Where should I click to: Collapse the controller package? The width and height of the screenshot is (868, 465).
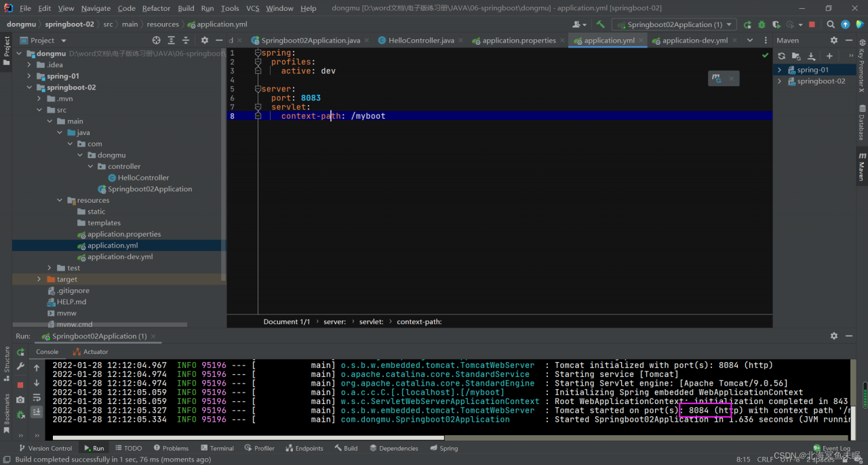90,167
